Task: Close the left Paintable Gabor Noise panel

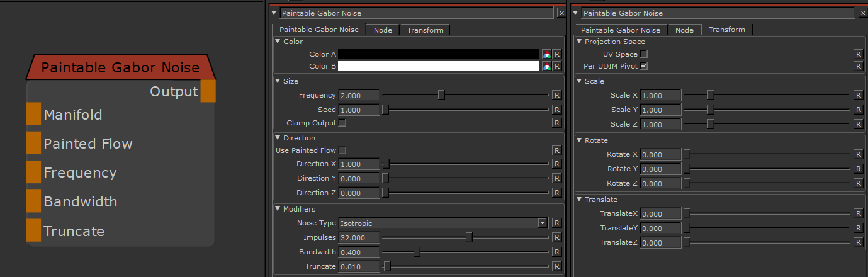Action: pos(561,13)
